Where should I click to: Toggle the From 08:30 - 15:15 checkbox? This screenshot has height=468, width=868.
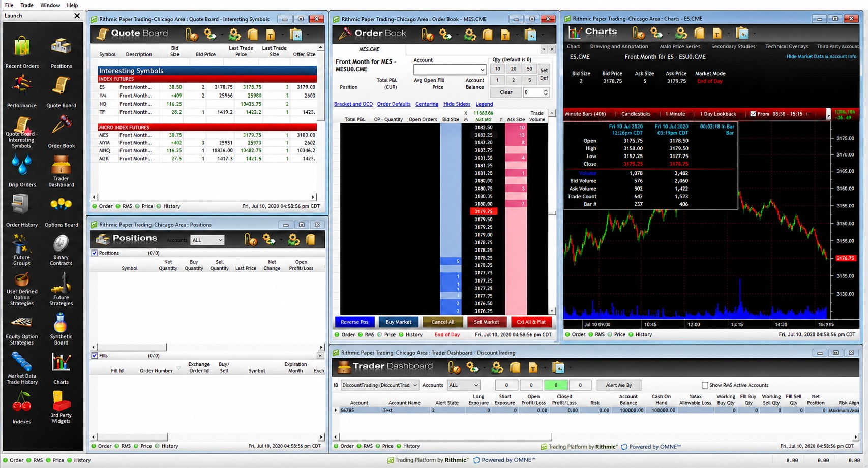[x=753, y=114]
